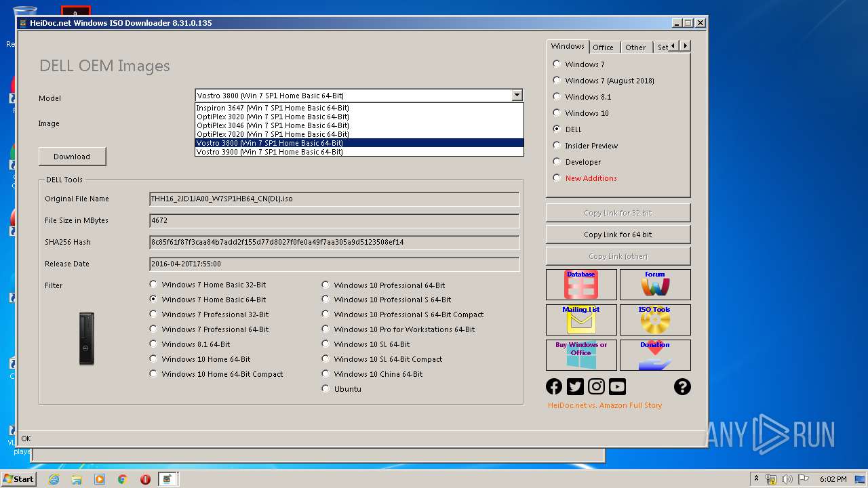
Task: Click the Download button
Action: point(72,157)
